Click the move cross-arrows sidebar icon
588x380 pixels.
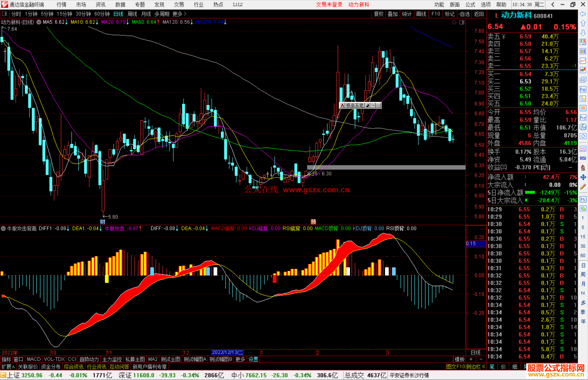coord(583,177)
